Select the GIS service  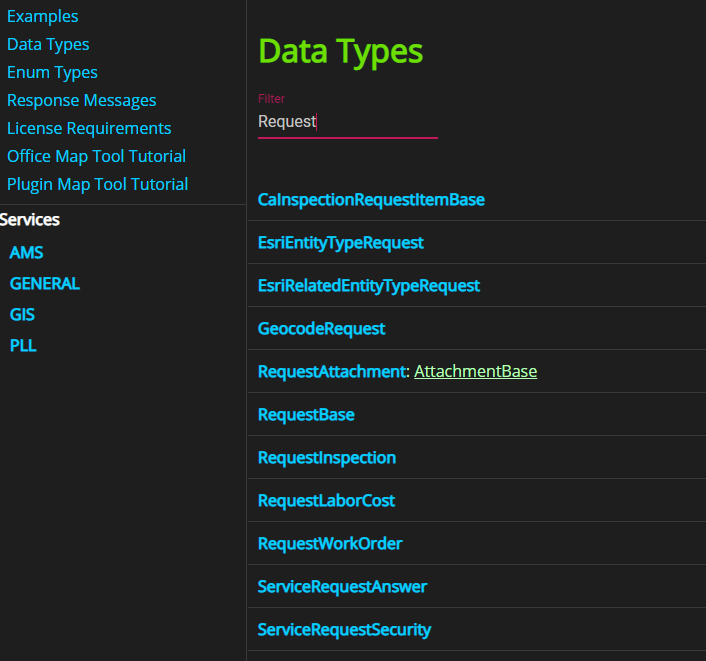pyautogui.click(x=22, y=315)
